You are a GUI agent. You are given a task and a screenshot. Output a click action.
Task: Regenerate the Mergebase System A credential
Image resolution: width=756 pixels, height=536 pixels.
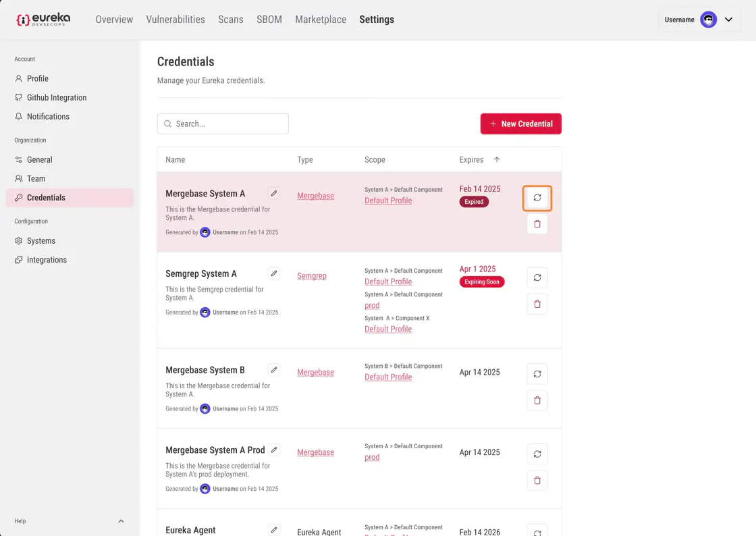(537, 198)
